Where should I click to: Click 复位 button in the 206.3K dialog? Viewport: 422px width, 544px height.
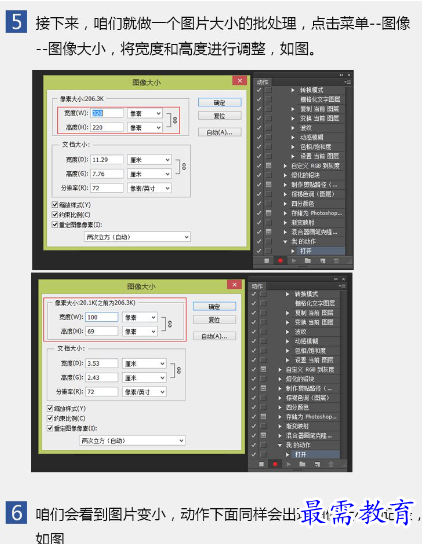(x=220, y=116)
